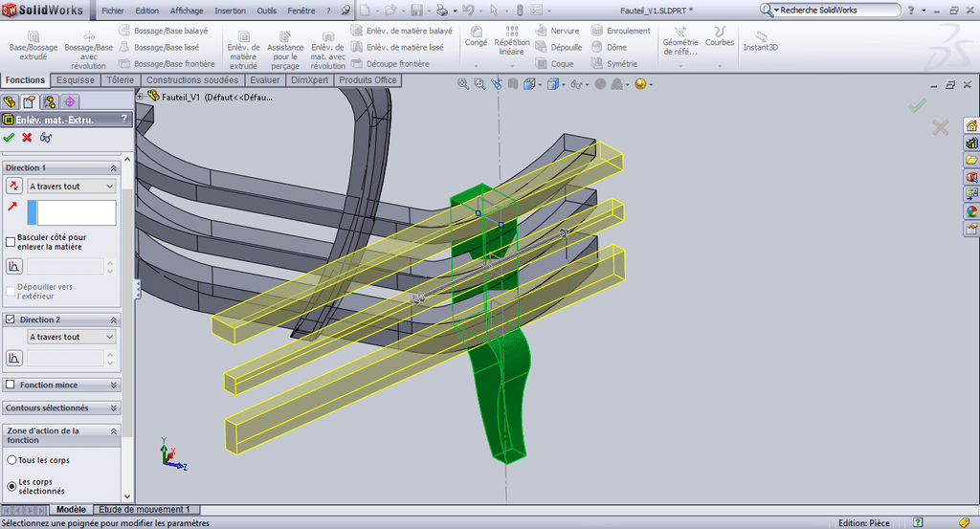The image size is (980, 529).
Task: Toggle Instant3D mode
Action: coord(760,40)
